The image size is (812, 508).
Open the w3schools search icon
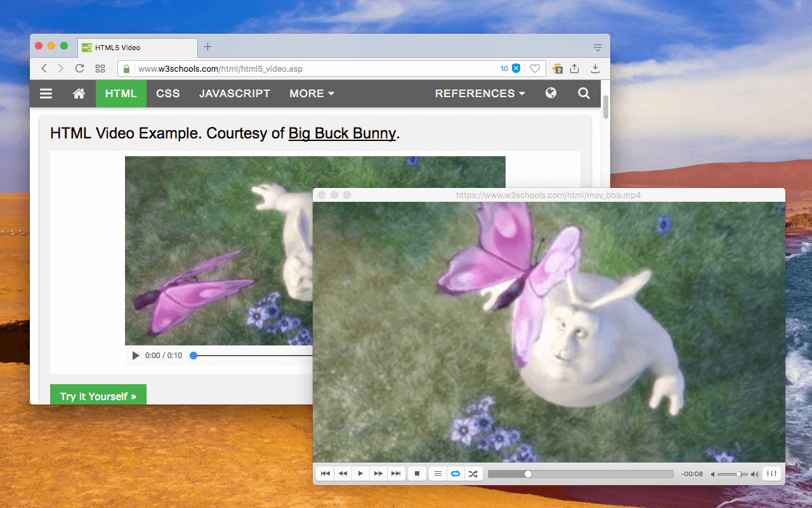[584, 93]
